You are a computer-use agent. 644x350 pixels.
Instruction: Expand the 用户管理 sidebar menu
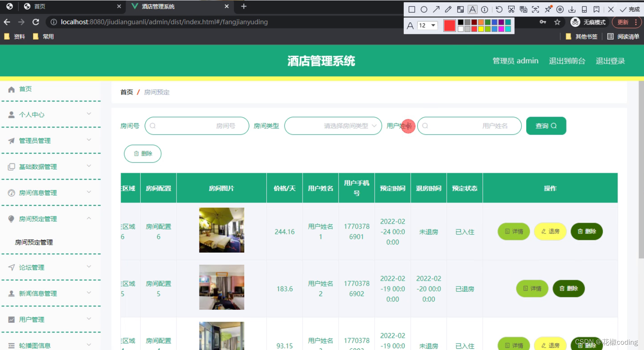(x=51, y=319)
